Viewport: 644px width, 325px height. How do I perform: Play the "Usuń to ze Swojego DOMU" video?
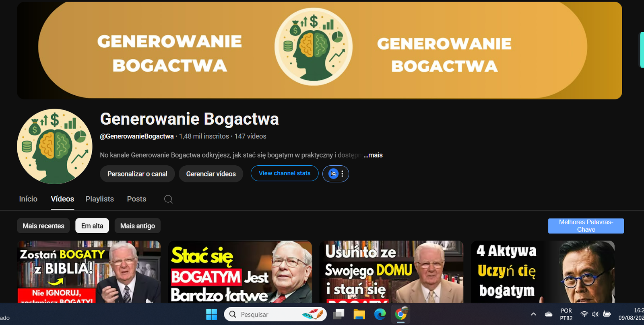pos(391,272)
